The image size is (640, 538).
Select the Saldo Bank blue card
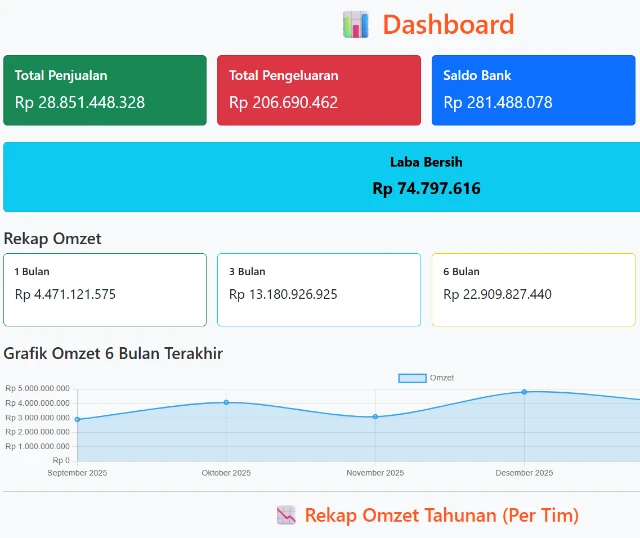tap(535, 90)
